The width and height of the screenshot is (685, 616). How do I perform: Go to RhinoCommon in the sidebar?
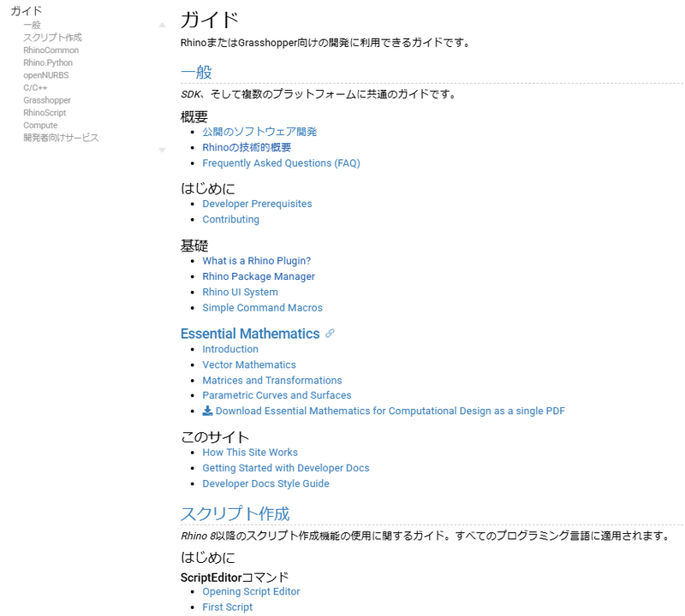[51, 50]
